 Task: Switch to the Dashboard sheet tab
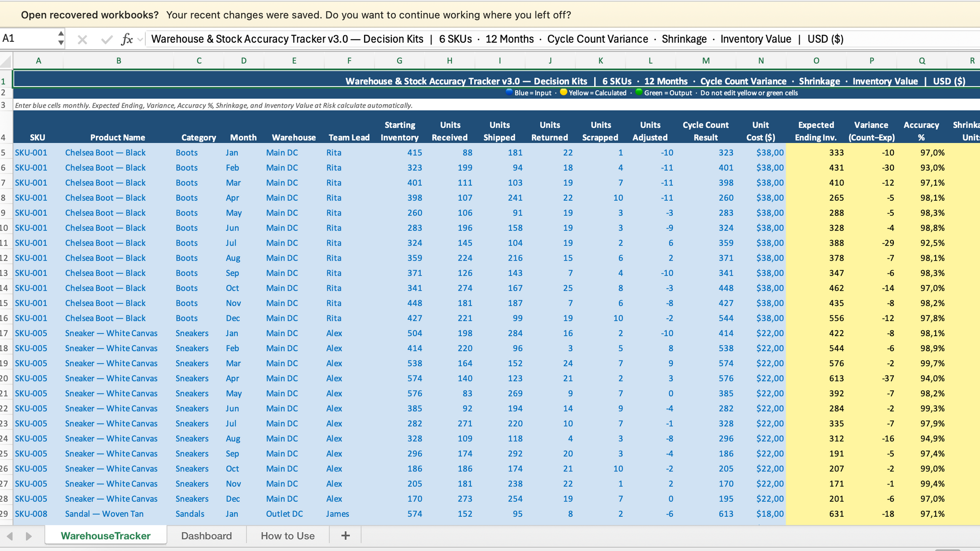click(206, 536)
